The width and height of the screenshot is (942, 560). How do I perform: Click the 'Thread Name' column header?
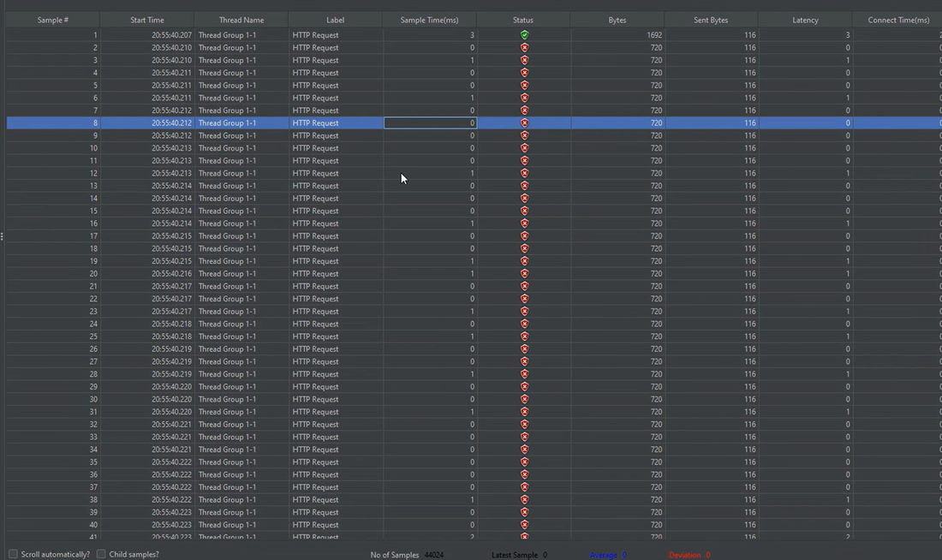(x=241, y=20)
